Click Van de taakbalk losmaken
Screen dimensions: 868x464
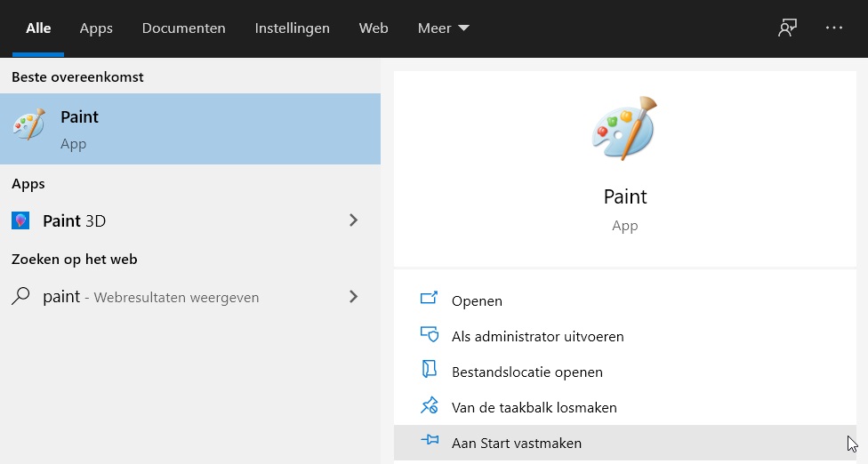pos(534,407)
